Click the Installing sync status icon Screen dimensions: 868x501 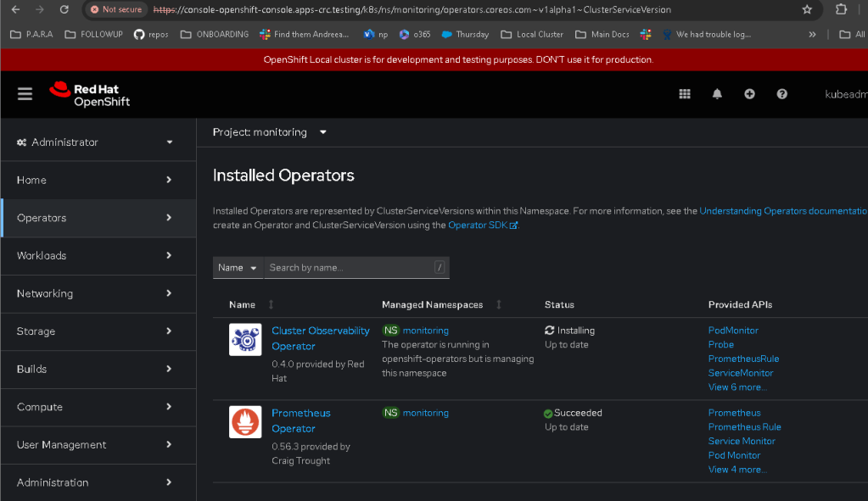tap(550, 330)
